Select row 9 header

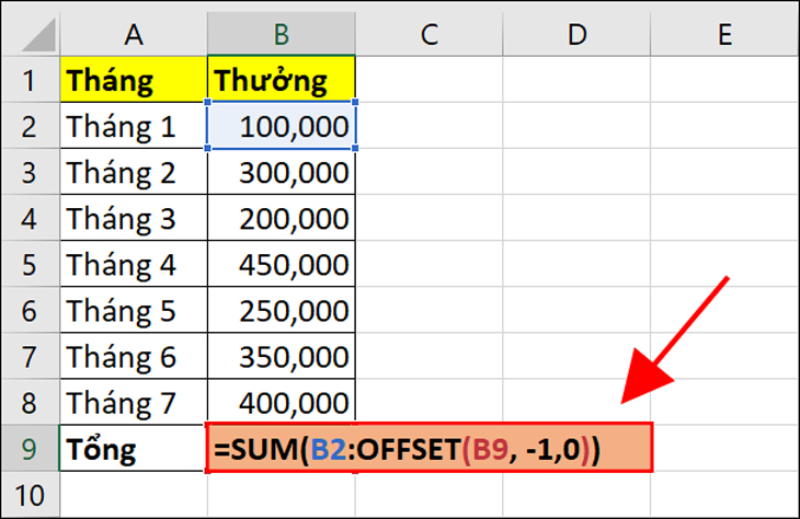coord(28,450)
